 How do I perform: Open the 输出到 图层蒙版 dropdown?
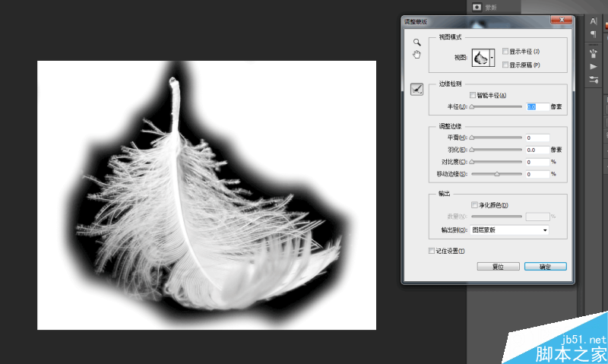509,229
